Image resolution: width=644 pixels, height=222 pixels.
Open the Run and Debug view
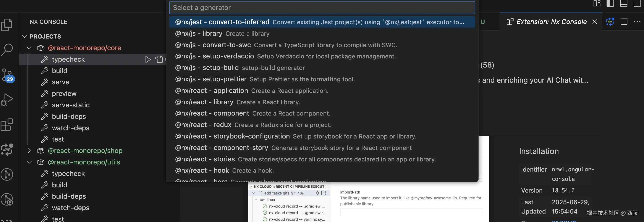[x=7, y=99]
